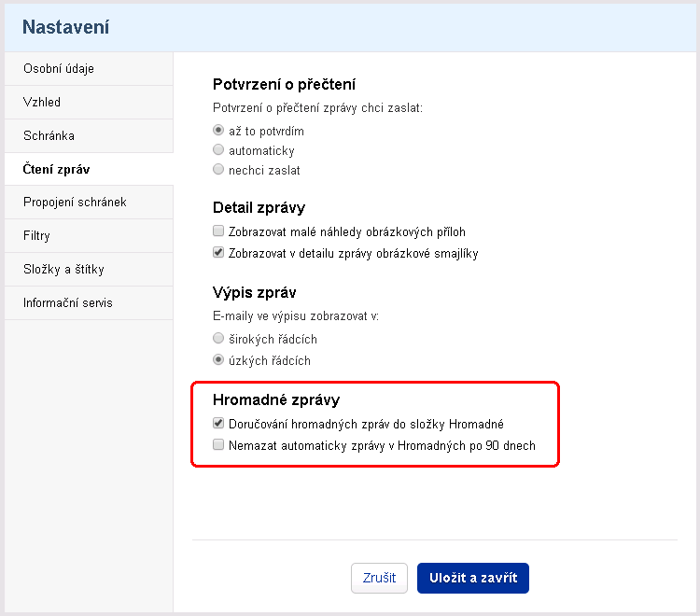Open the Filtry settings section
The image size is (700, 616).
pos(89,236)
